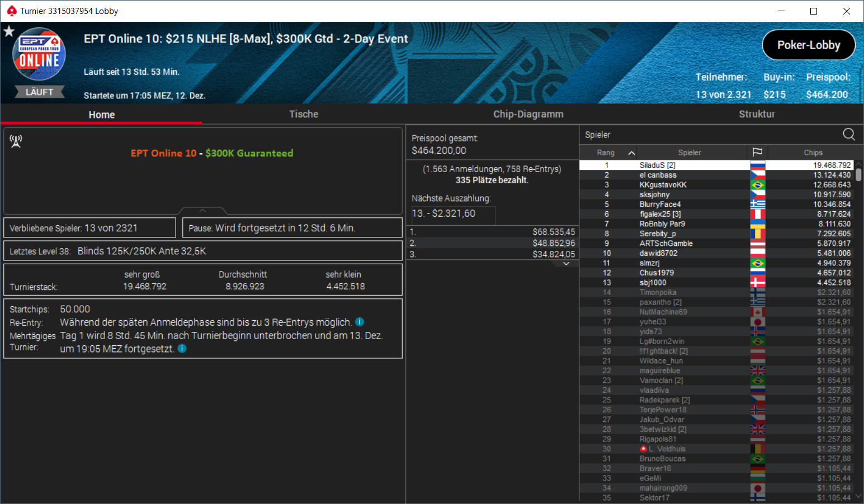Click SiladuS's Russian flag
The image size is (864, 504).
tap(757, 165)
